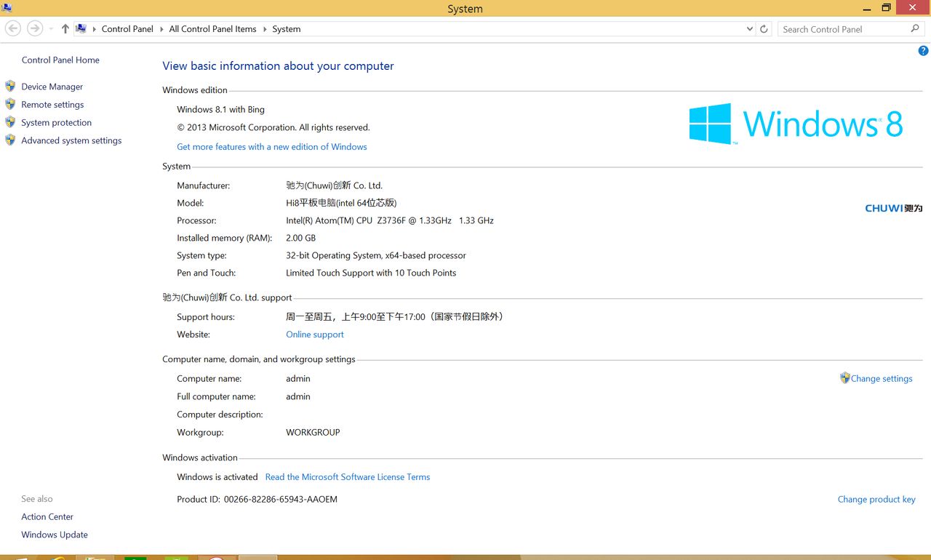Click the System type value text
Screen dimensions: 931x560
376,256
